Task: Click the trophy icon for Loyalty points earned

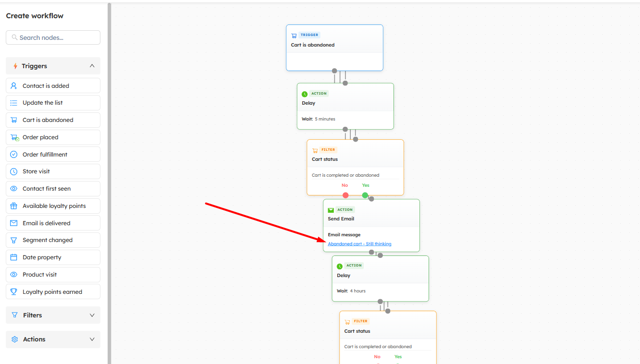Action: [x=14, y=292]
